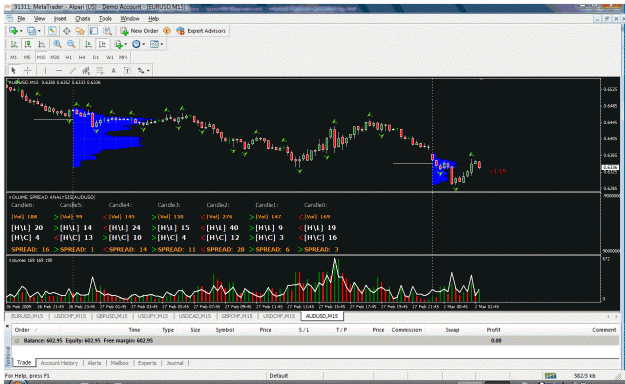Expand the Templates dropdown arrow
Screen dimensions: 625x384
(162, 45)
